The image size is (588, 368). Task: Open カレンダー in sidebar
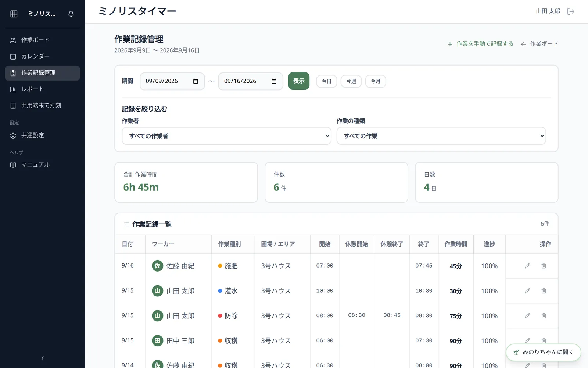(x=43, y=56)
